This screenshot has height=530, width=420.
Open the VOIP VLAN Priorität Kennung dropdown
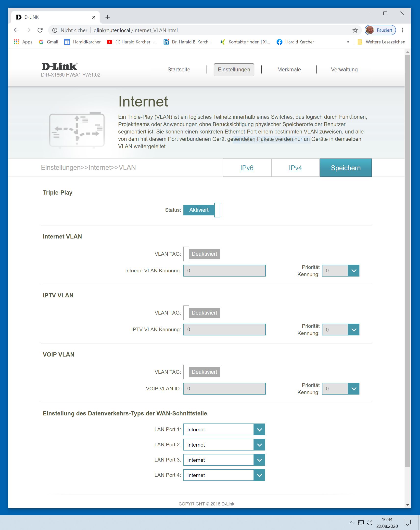point(340,389)
